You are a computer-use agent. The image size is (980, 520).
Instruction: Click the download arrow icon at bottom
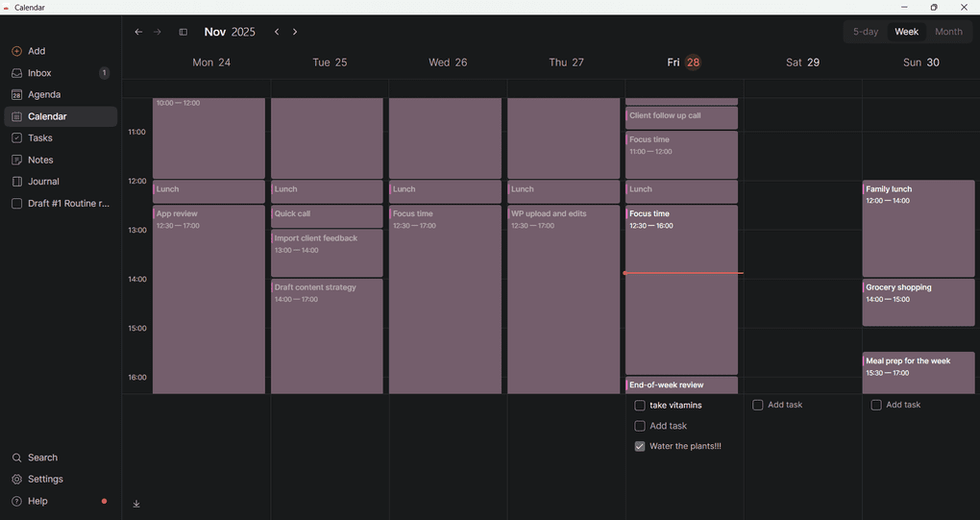pyautogui.click(x=136, y=504)
